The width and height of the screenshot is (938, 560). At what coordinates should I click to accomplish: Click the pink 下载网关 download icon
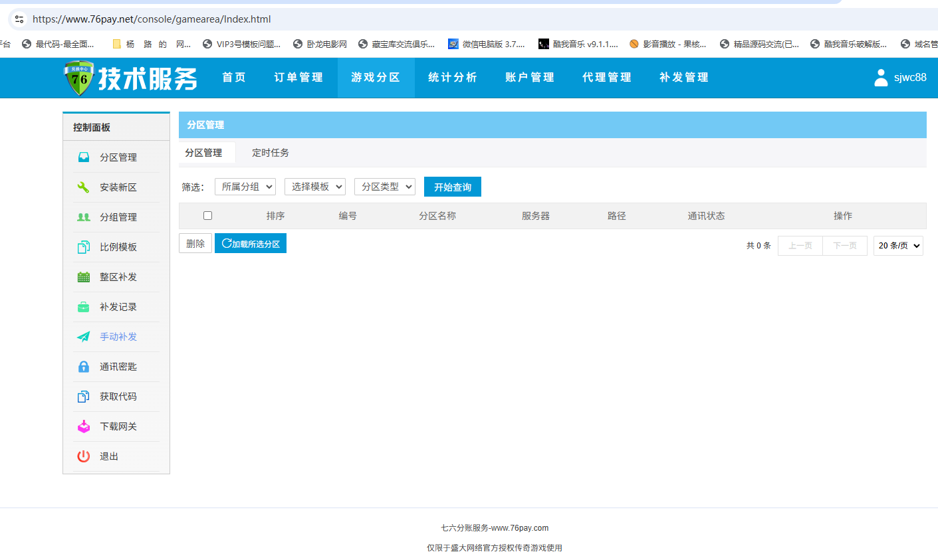coord(84,426)
